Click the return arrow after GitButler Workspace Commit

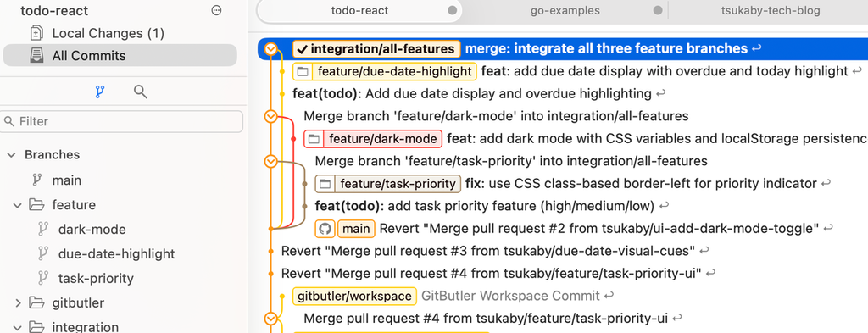click(609, 296)
